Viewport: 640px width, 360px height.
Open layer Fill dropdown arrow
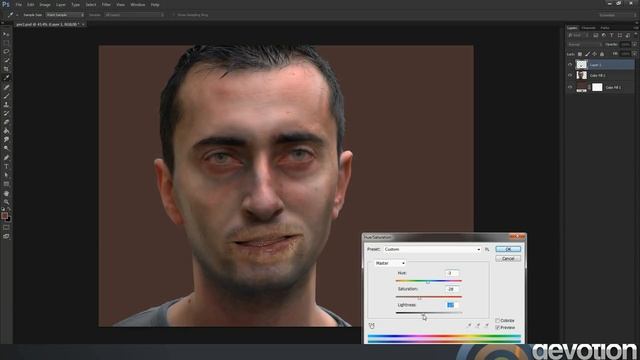click(634, 54)
